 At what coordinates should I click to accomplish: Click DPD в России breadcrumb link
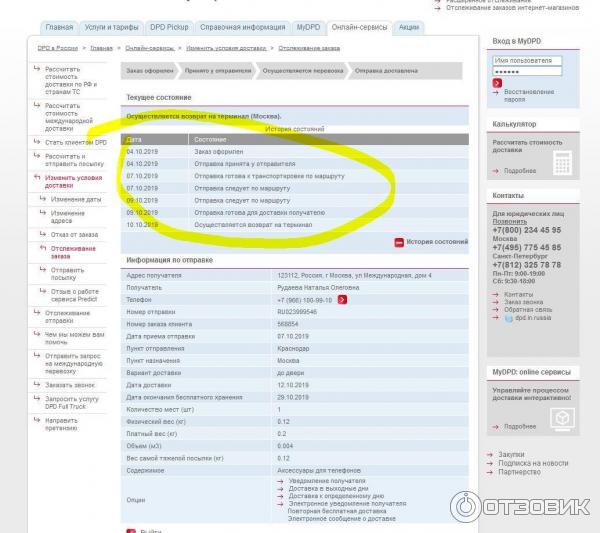pyautogui.click(x=58, y=48)
